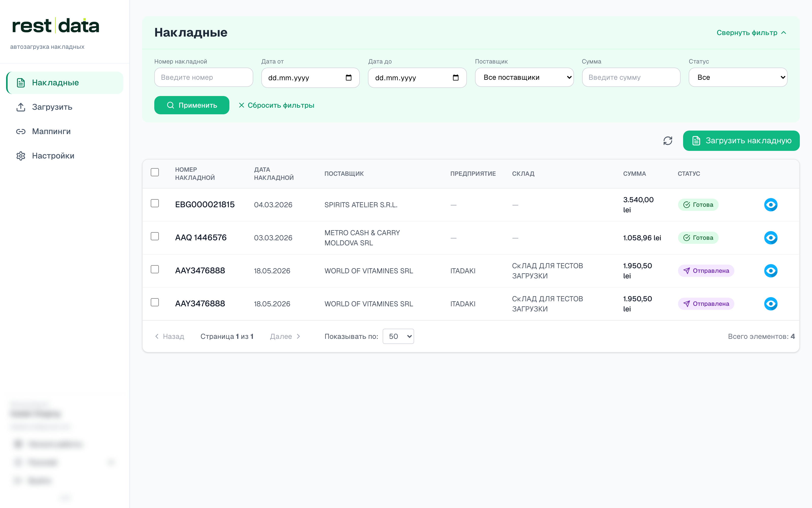
Task: Click the Назад pagination link
Action: point(170,336)
